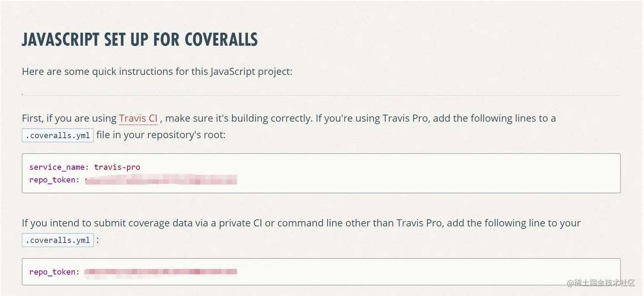Click the .coveralls.yml label before "file in your repository's root"
This screenshot has height=296, width=644.
(57, 135)
